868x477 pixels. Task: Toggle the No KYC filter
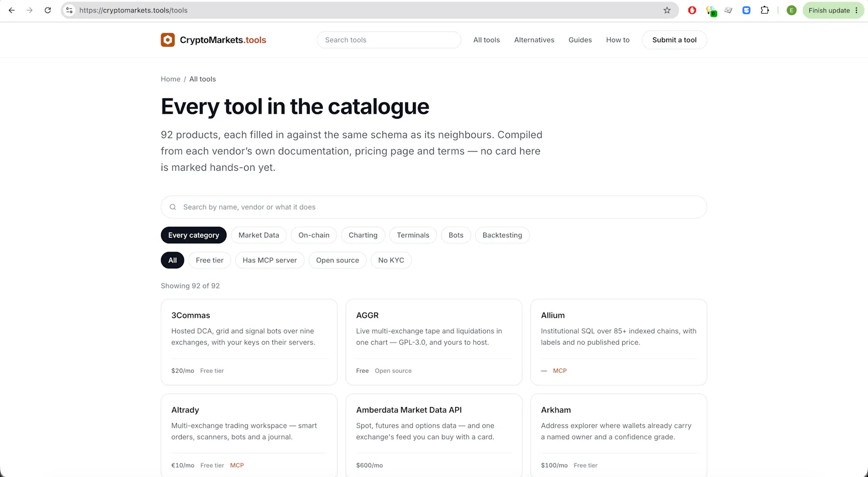pyautogui.click(x=391, y=260)
